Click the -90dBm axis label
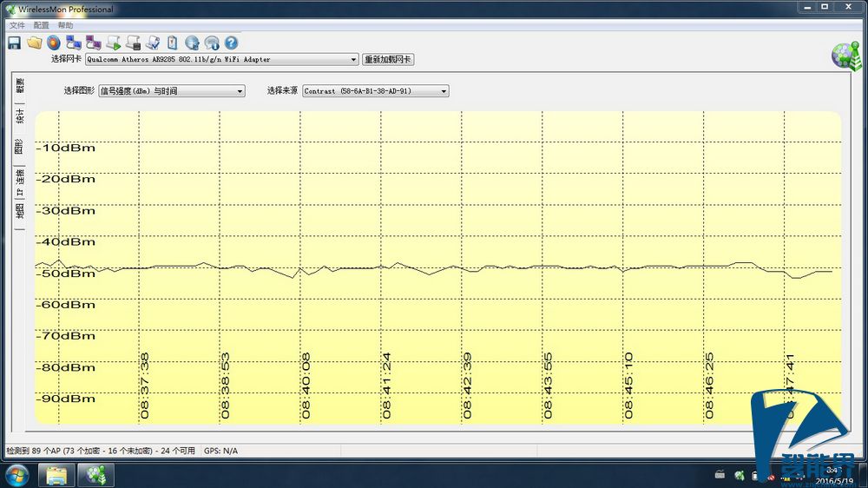Screen dimensions: 868x488 point(66,399)
